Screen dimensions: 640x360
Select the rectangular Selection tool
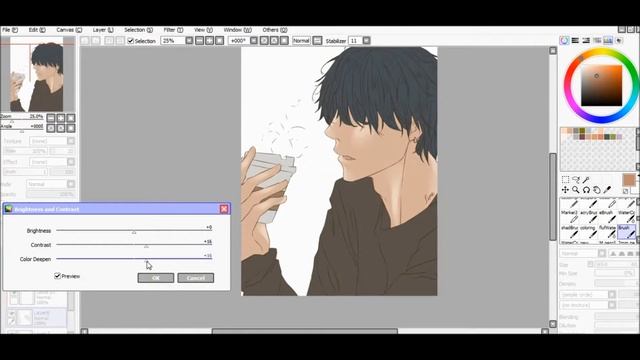[x=565, y=180]
